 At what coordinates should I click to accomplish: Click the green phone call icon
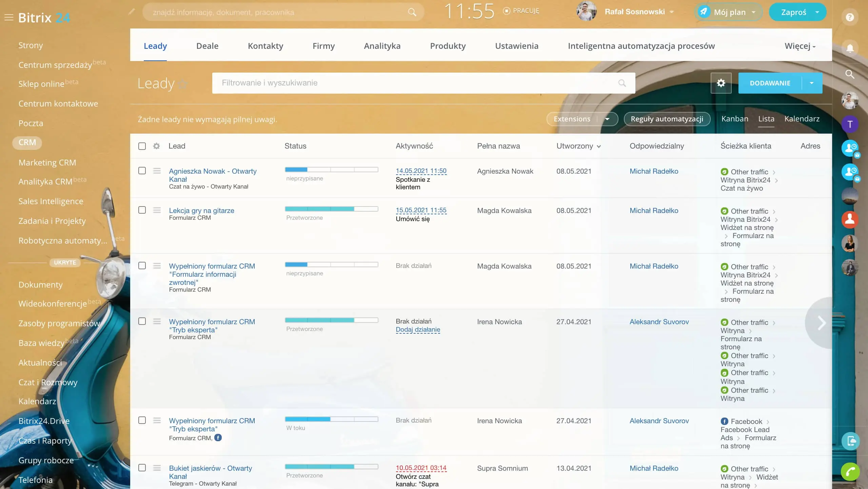pos(850,471)
